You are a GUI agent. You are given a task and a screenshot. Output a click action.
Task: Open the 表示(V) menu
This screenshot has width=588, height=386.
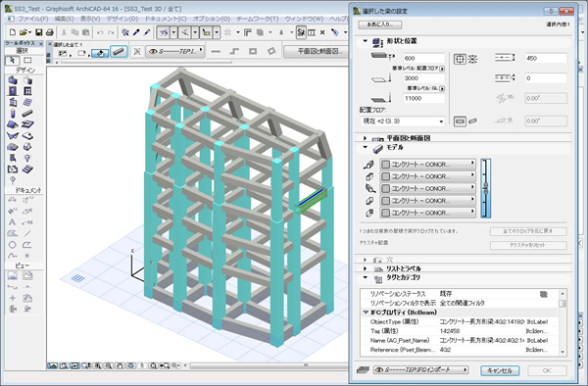click(x=90, y=19)
